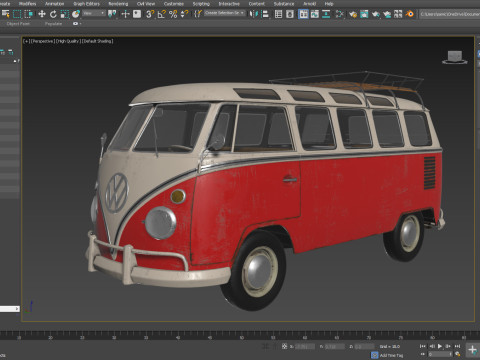Open the Arnold menu
The image size is (480, 360).
click(309, 4)
